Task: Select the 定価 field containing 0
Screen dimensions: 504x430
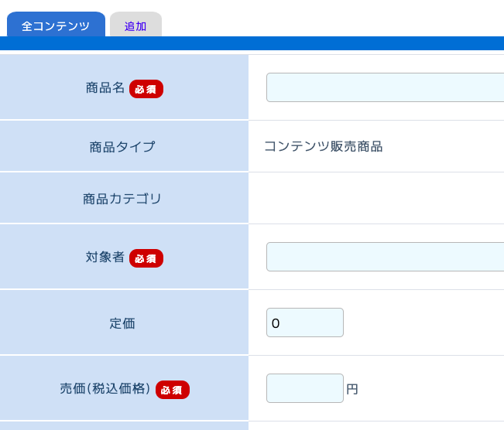Action: [x=305, y=322]
